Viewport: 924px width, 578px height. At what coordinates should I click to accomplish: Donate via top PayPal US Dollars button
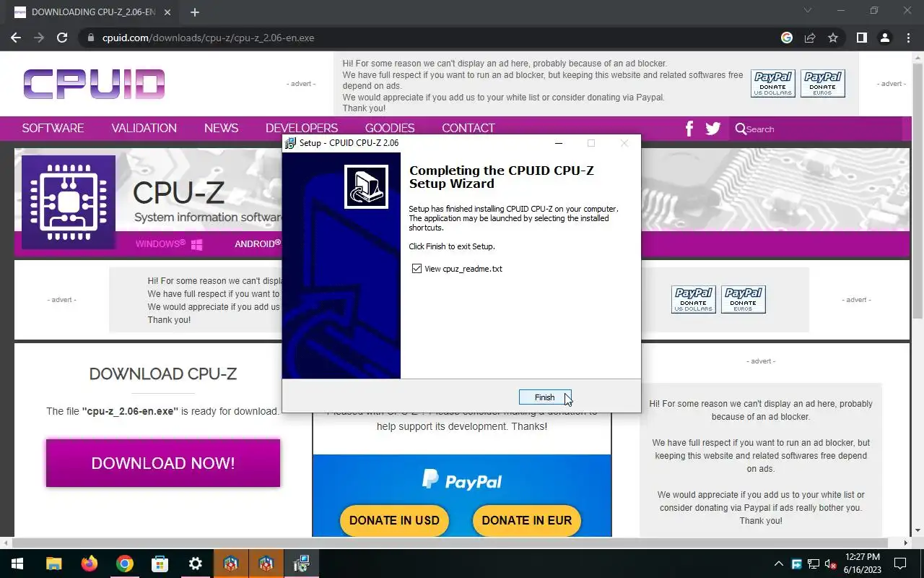[x=773, y=84]
